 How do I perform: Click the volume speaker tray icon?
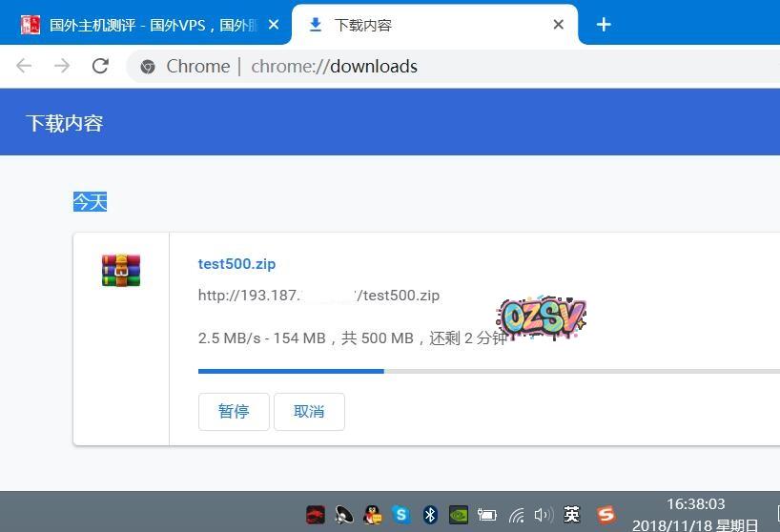(x=544, y=515)
